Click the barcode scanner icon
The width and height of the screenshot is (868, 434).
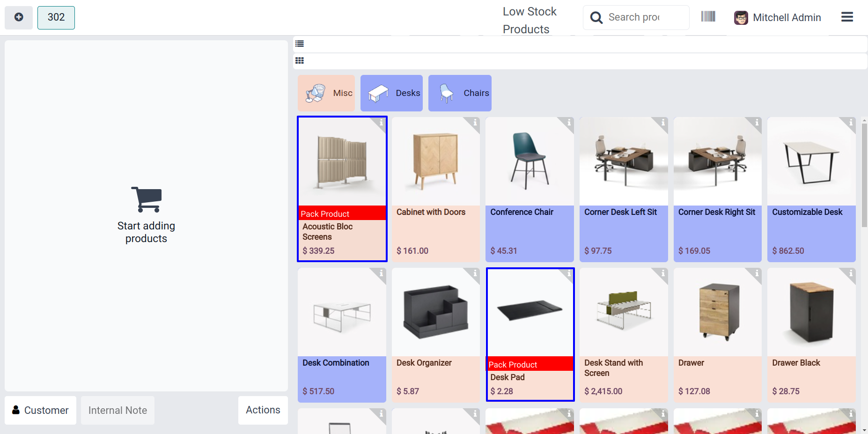[x=708, y=17]
